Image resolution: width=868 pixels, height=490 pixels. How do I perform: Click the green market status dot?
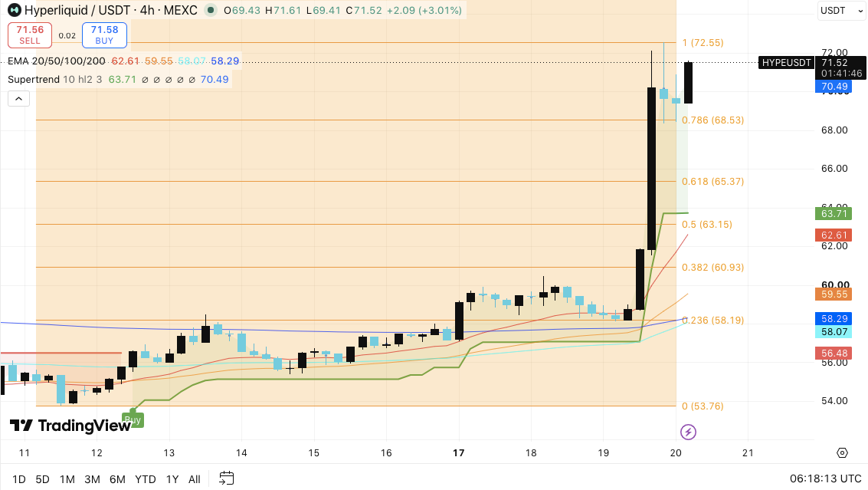coord(211,10)
